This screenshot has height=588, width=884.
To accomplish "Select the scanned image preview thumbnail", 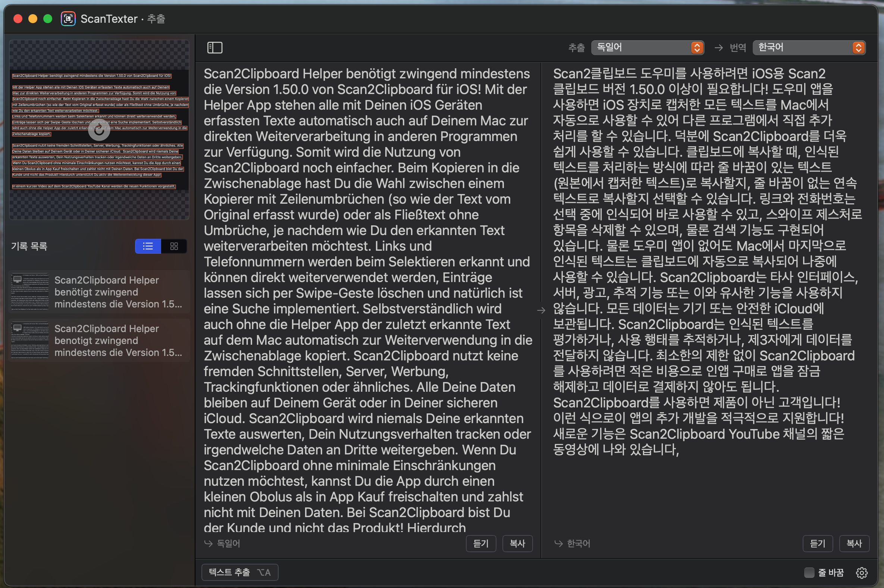I will pyautogui.click(x=99, y=130).
